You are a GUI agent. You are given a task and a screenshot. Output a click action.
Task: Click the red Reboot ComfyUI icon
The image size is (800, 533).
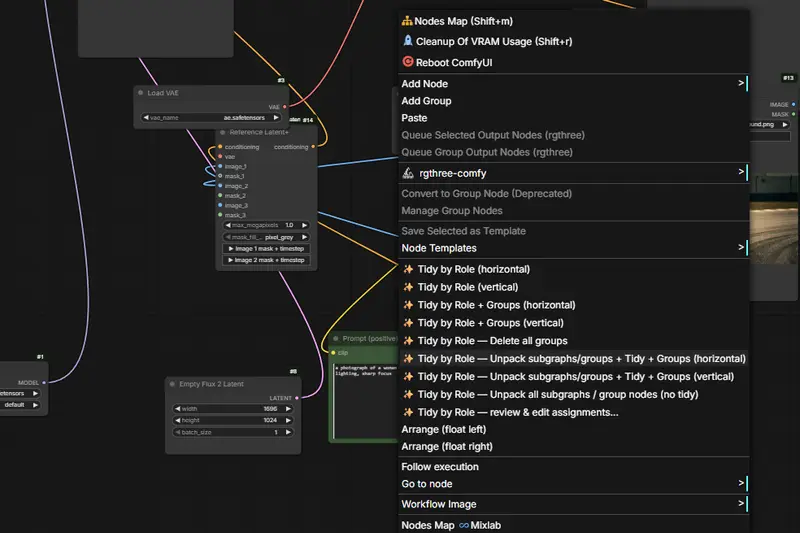point(408,62)
